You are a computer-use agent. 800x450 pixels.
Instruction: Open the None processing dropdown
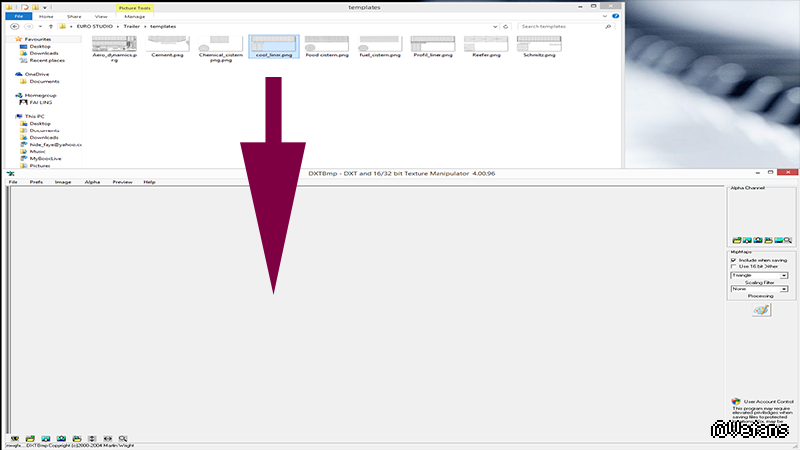784,289
